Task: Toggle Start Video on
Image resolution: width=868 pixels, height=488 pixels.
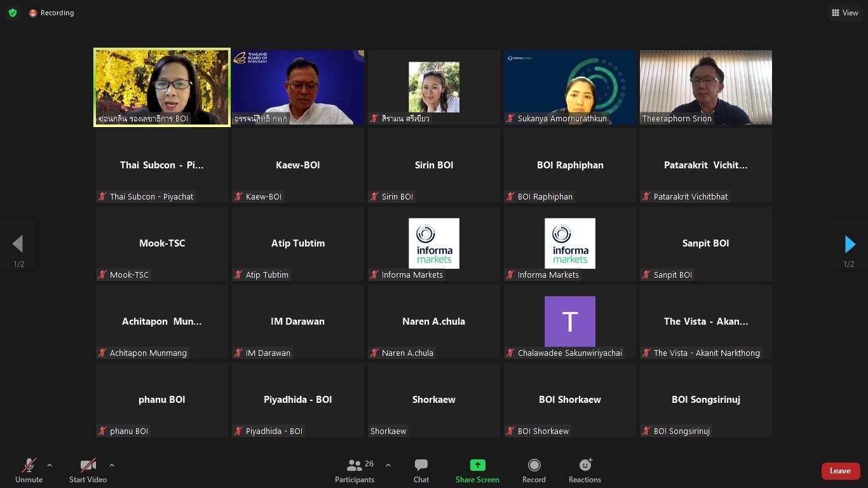Action: pos(88,471)
